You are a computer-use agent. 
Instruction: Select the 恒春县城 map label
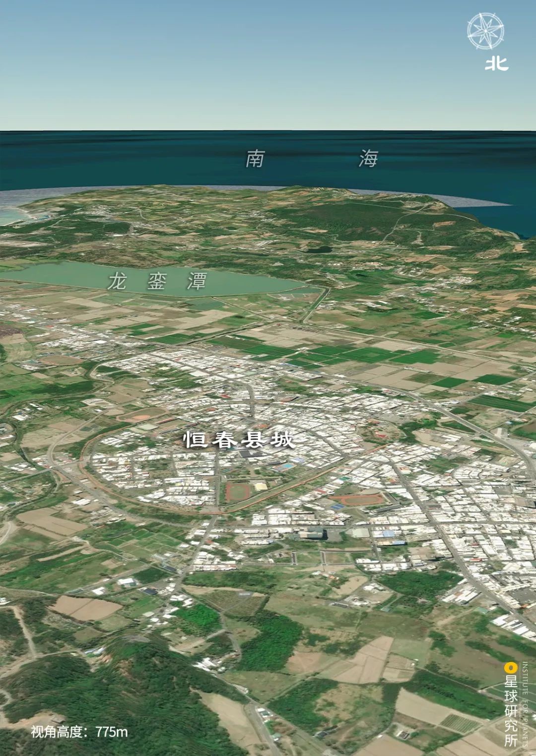239,440
